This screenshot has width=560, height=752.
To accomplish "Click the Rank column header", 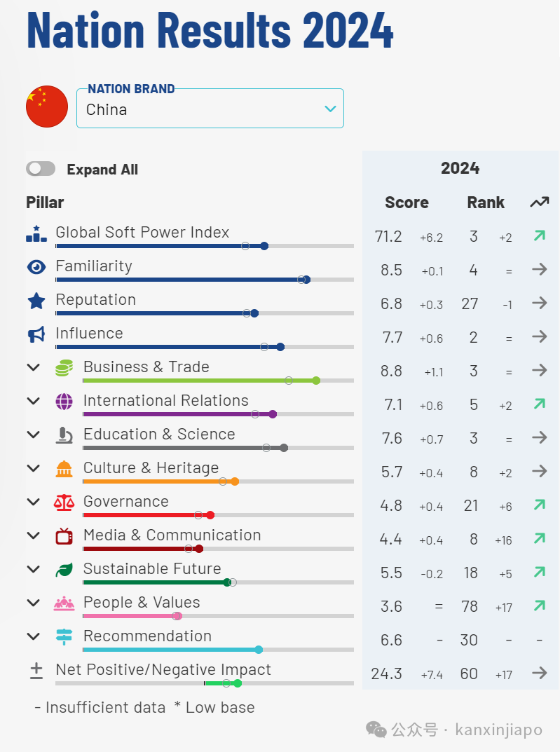I will point(486,203).
